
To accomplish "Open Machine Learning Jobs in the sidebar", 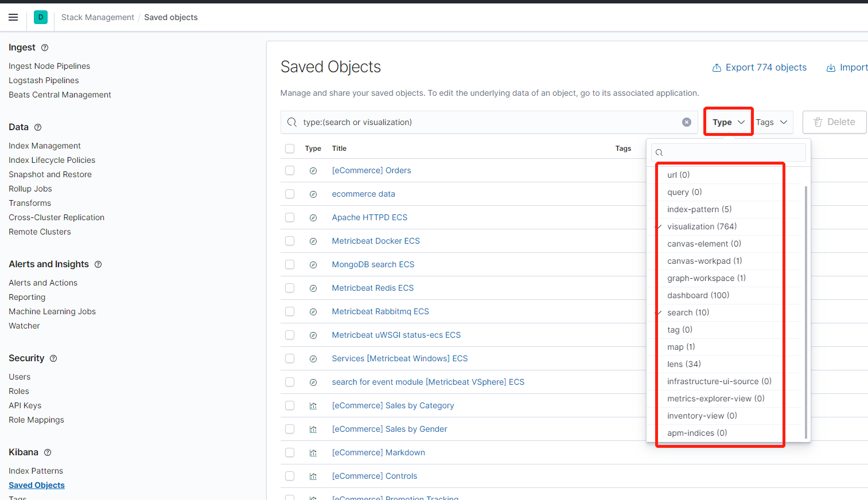I will [x=52, y=311].
